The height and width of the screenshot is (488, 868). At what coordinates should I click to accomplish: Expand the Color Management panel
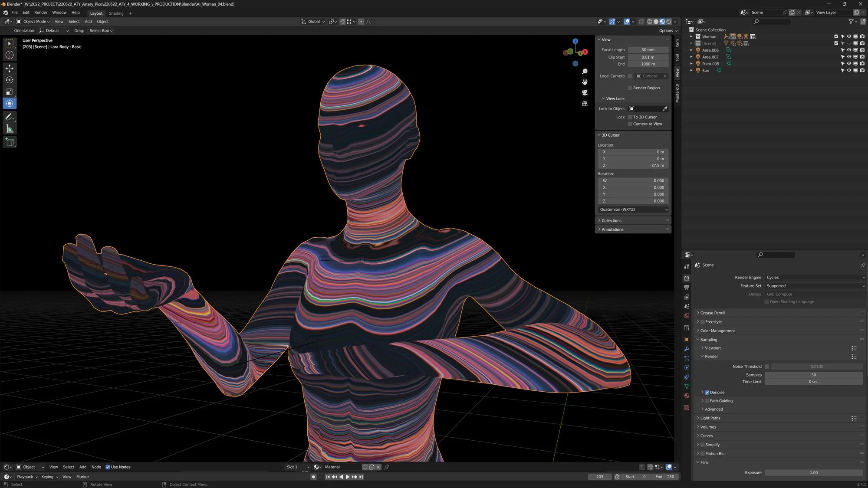(x=717, y=331)
